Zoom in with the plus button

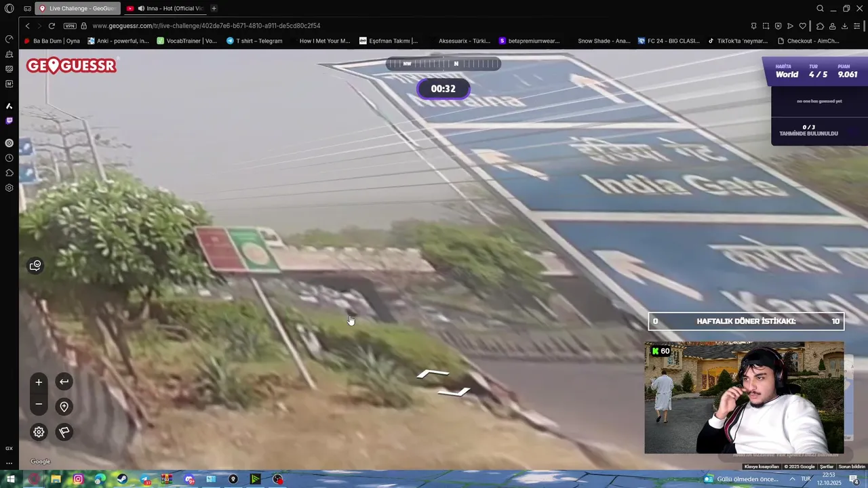39,382
